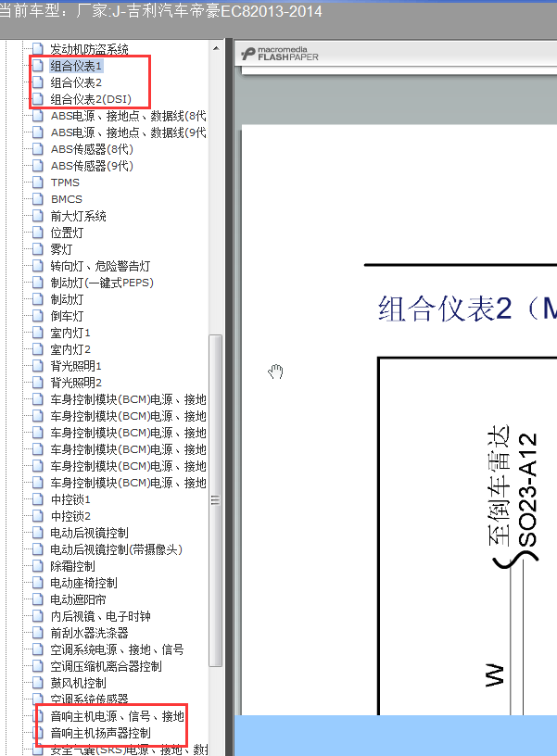Open 转向灯、危险警告灯 entry
The width and height of the screenshot is (557, 756).
pyautogui.click(x=100, y=266)
